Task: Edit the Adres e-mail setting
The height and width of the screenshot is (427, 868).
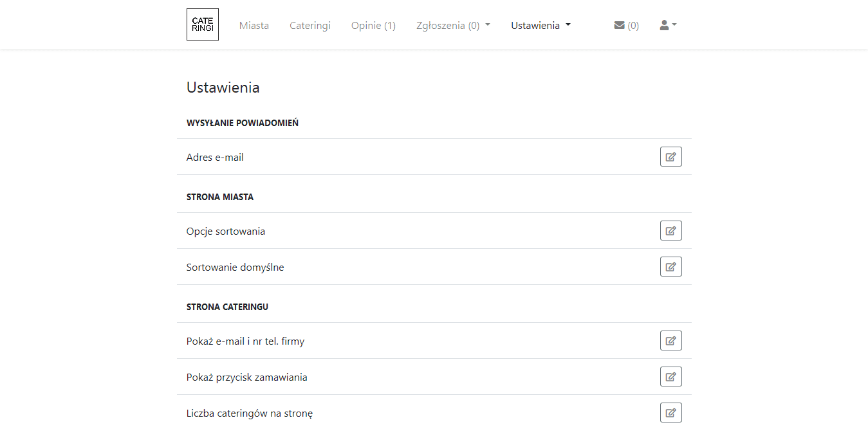Action: tap(670, 157)
